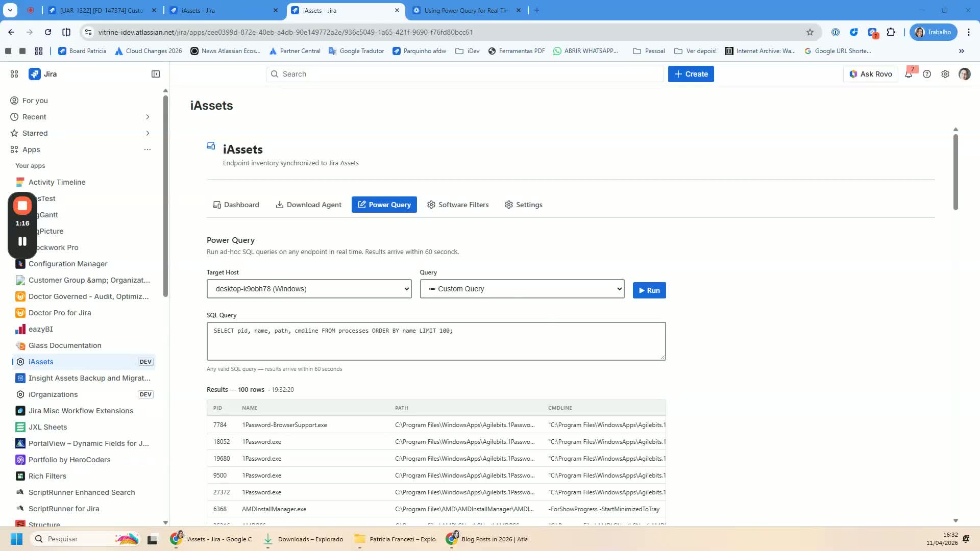Click the Create button
This screenshot has width=980, height=551.
pyautogui.click(x=691, y=74)
